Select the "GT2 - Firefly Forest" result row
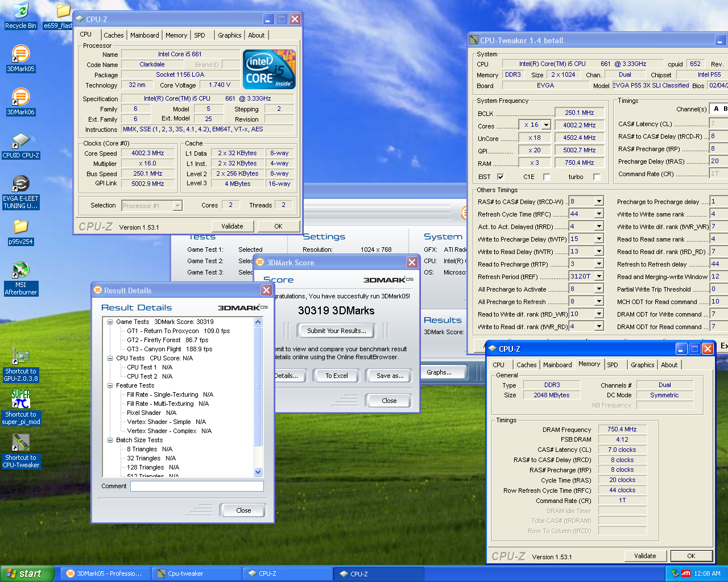728x582 pixels. 168,340
